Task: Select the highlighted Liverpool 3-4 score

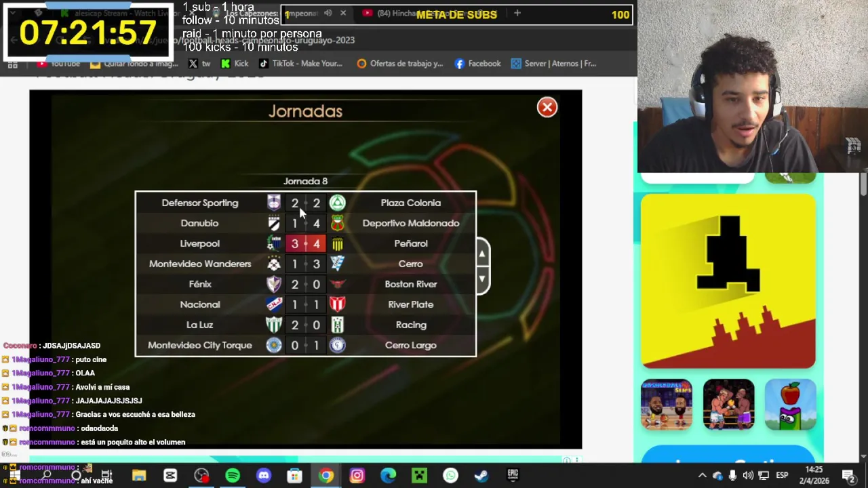Action: (x=305, y=243)
